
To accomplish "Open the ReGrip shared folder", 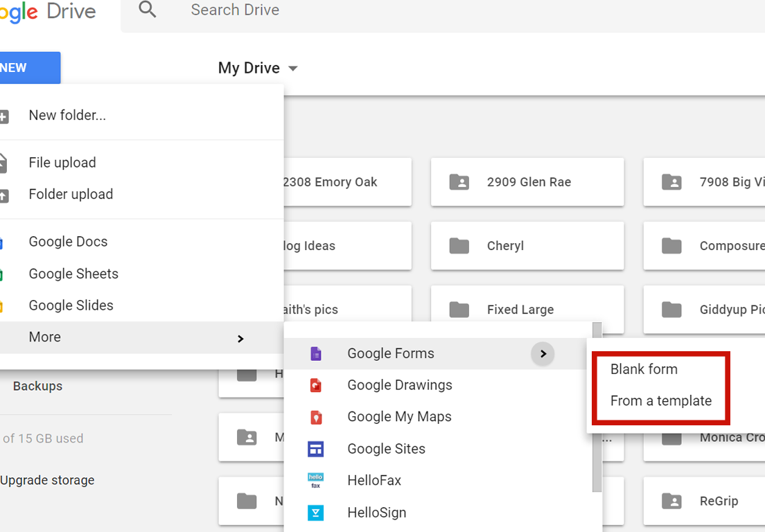I will [x=705, y=501].
